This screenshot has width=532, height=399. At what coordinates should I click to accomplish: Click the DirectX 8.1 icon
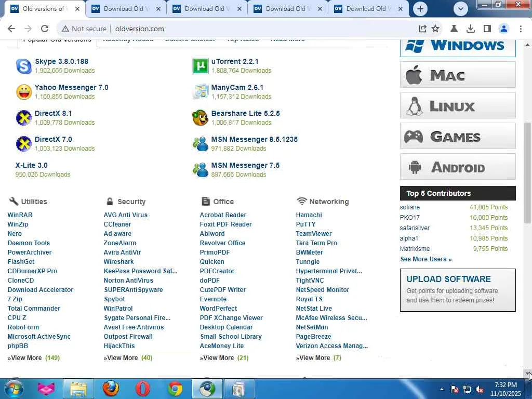click(24, 118)
